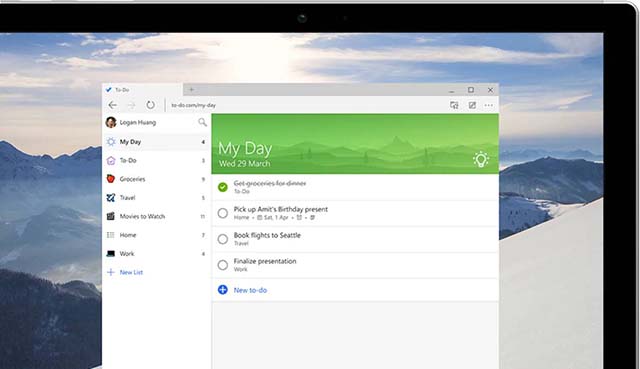Check off Finalize presentation task
Viewport: 640px width, 369px height.
[222, 265]
